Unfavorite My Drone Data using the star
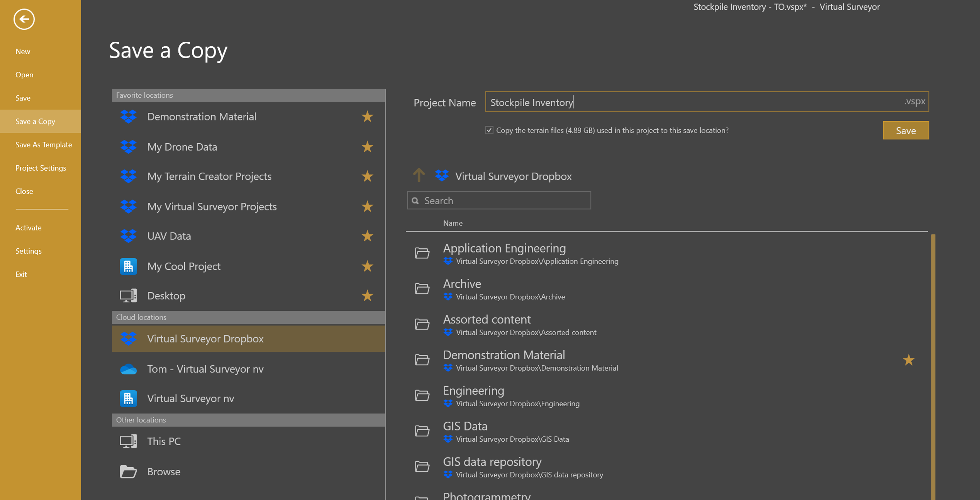This screenshot has width=980, height=500. [x=367, y=147]
